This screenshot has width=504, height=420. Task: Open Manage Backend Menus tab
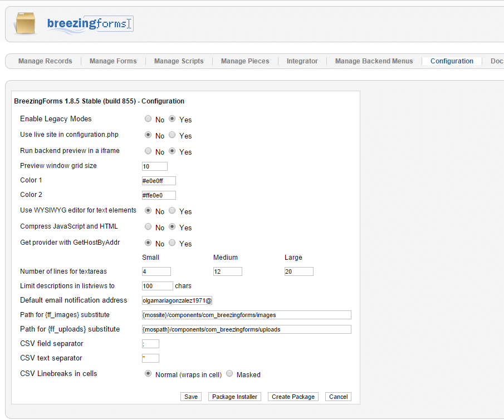click(374, 61)
